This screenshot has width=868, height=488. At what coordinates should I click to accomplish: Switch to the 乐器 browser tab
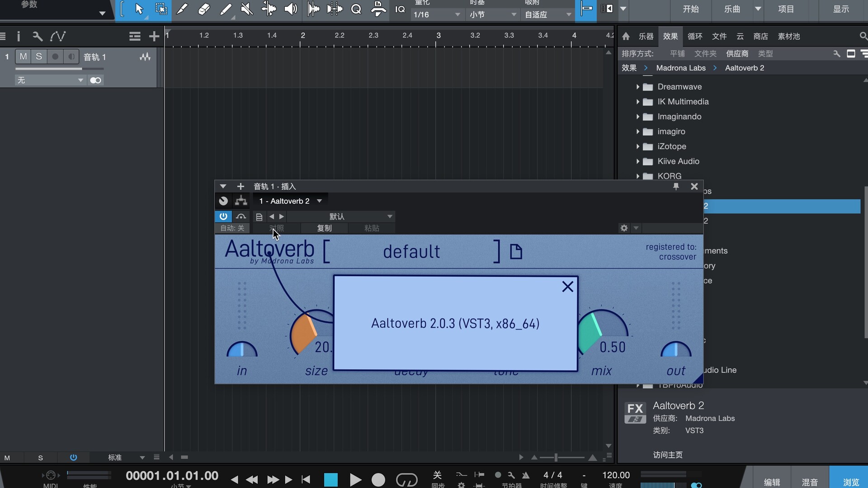646,36
